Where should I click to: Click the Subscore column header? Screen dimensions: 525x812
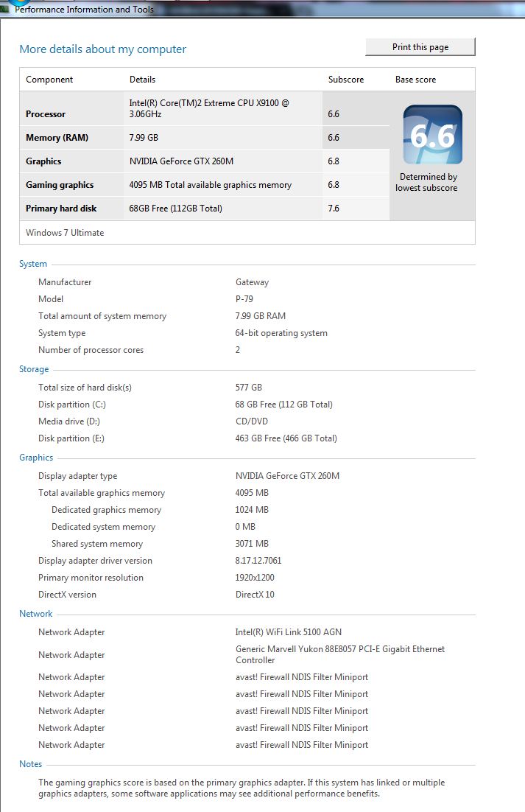(x=346, y=80)
